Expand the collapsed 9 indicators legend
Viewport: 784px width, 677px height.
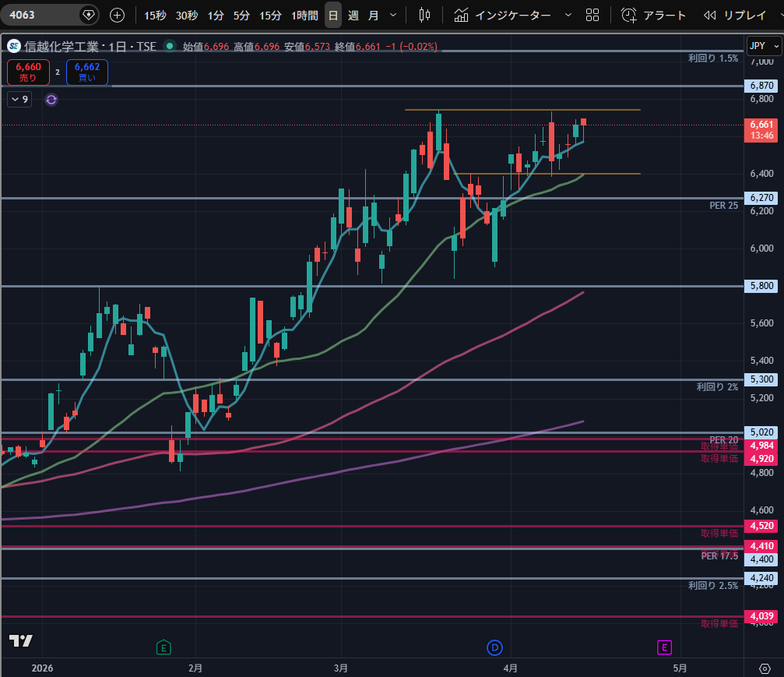(19, 99)
